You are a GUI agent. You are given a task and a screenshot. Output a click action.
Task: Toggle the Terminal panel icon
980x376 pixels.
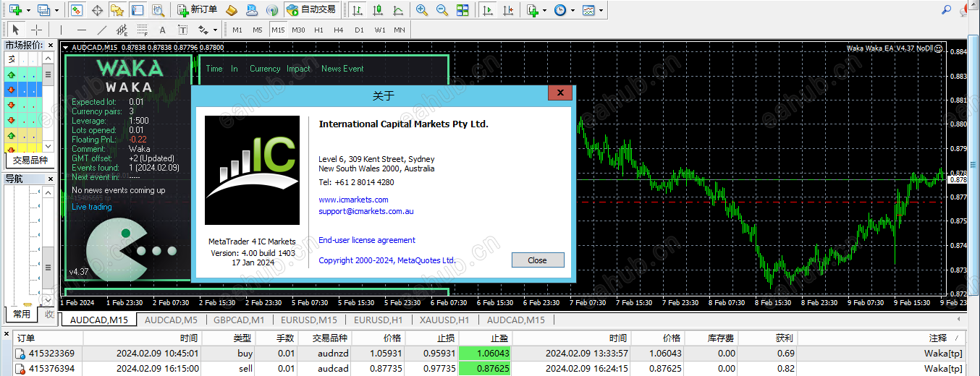pyautogui.click(x=137, y=10)
